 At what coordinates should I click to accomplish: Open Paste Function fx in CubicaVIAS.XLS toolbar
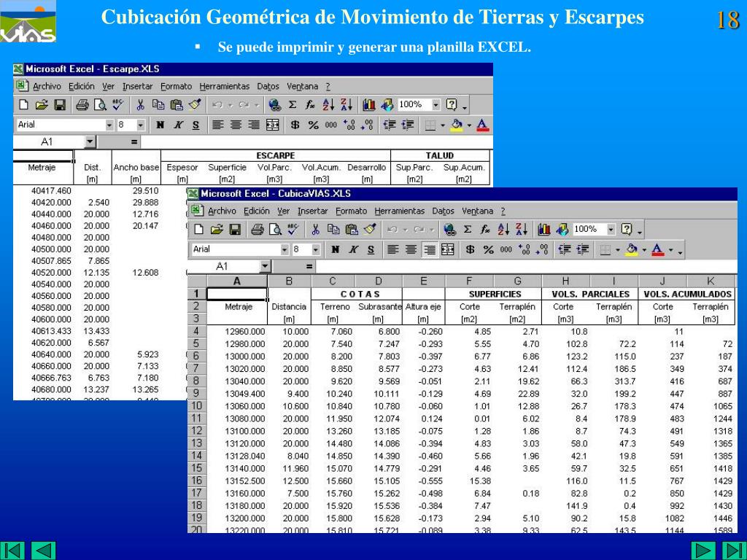(484, 230)
